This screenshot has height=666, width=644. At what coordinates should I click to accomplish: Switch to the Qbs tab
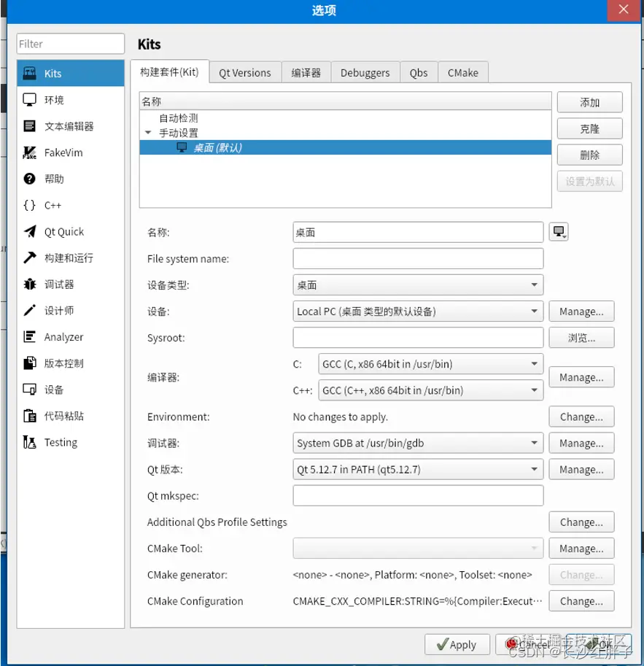pyautogui.click(x=419, y=73)
